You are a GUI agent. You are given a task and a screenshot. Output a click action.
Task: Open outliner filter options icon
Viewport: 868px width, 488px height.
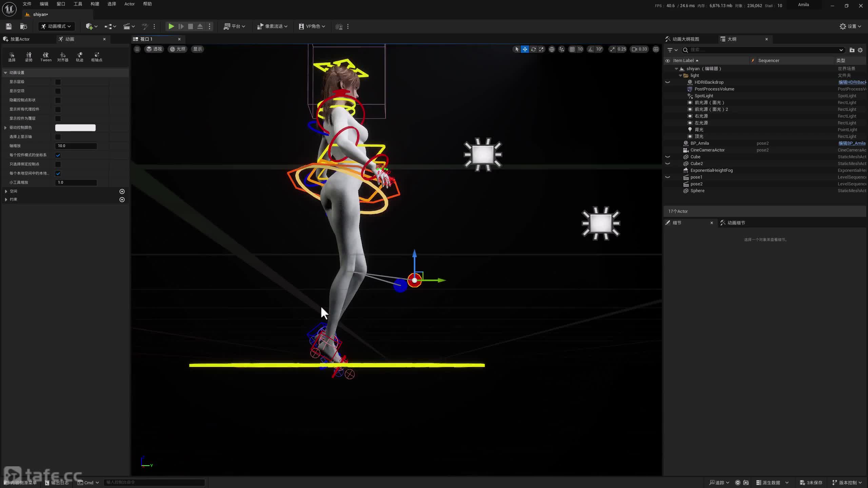tap(672, 50)
